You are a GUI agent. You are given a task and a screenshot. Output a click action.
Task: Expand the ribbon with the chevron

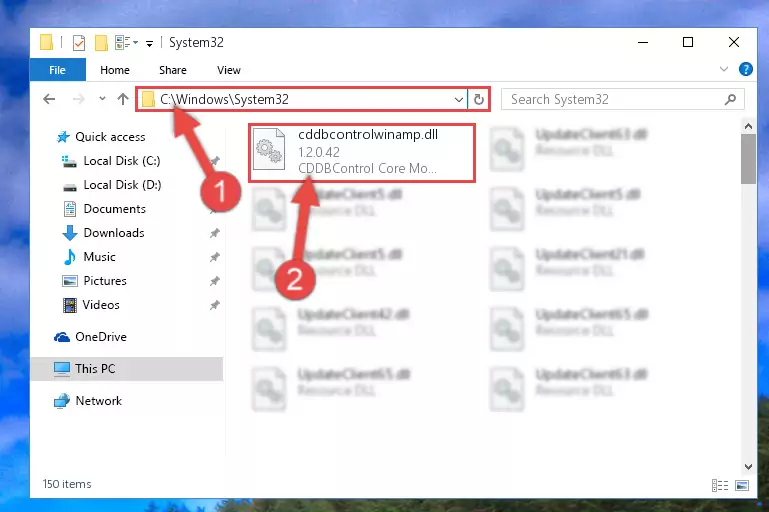723,69
